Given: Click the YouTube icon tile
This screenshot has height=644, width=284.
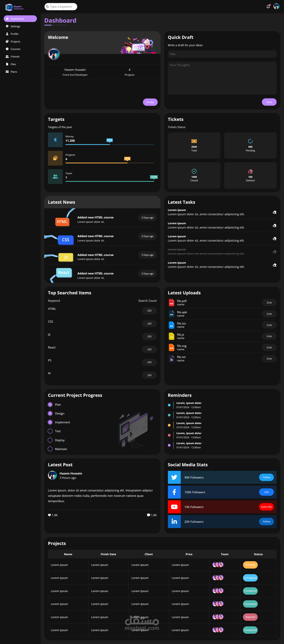Looking at the screenshot, I should point(174,507).
